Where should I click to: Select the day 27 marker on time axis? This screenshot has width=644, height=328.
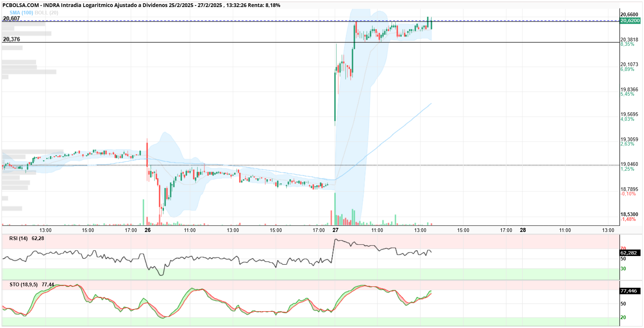(335, 230)
